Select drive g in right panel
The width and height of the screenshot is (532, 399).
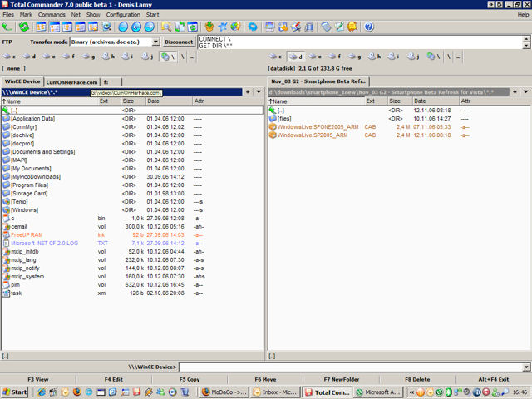(355, 57)
